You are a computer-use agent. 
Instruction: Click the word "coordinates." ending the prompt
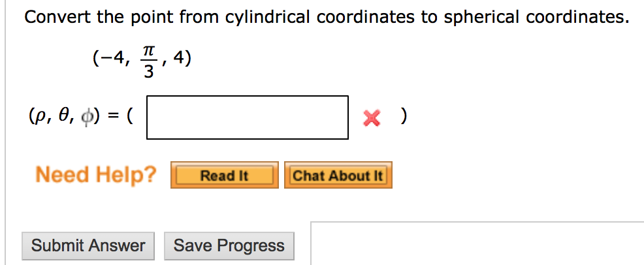pyautogui.click(x=577, y=17)
